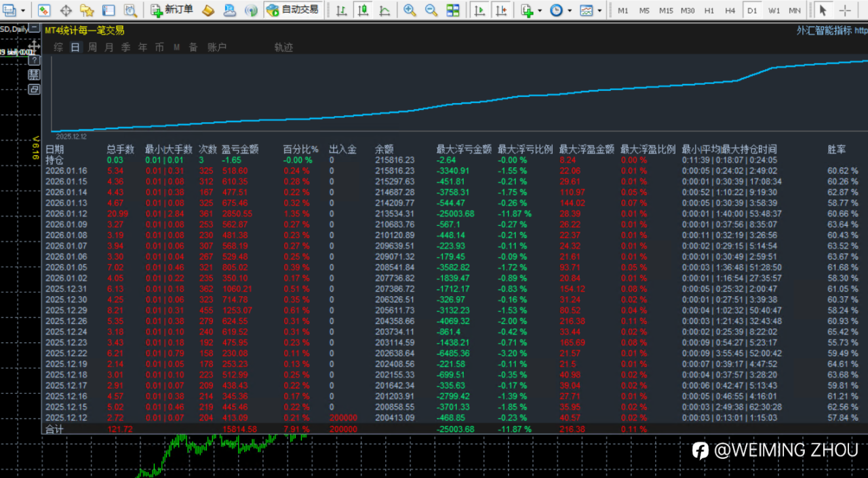Screen dimensions: 868x478
Task: Zoom in on the chart
Action: 410,10
